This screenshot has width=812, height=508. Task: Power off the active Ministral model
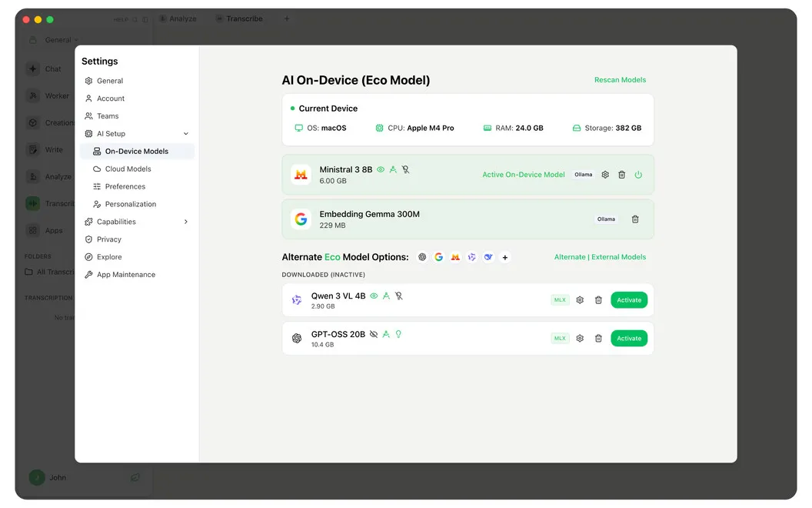[x=638, y=175]
